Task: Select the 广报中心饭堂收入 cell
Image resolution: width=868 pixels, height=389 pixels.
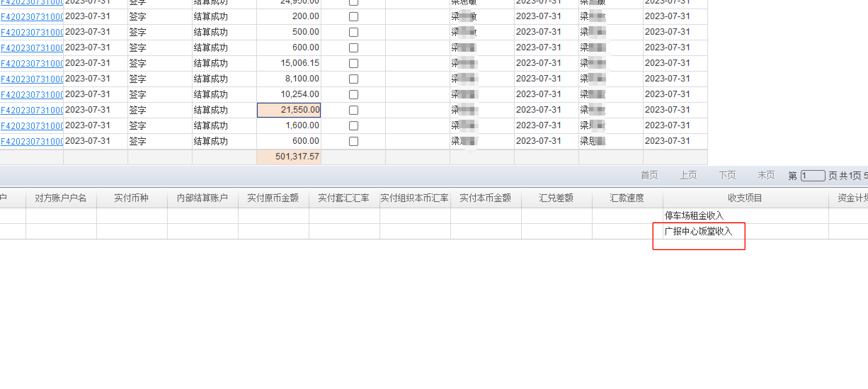Action: click(x=746, y=231)
